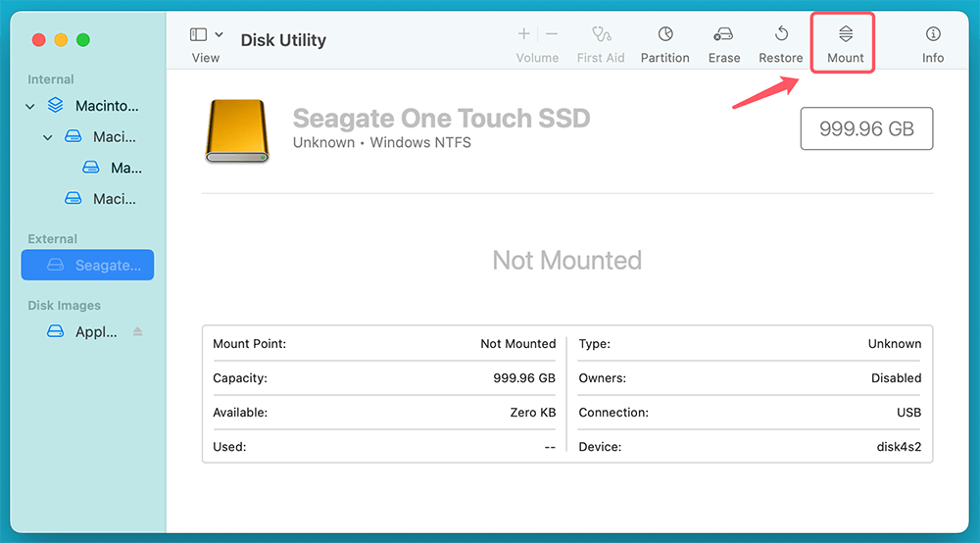Collapse the top Macinto... internal disk
This screenshot has width=980, height=543.
30,106
